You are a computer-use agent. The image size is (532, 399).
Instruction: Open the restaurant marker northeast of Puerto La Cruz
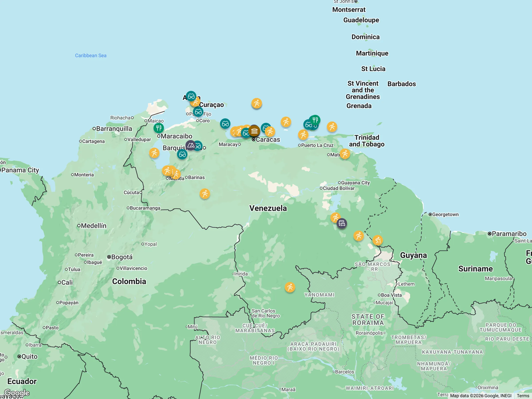tap(315, 120)
